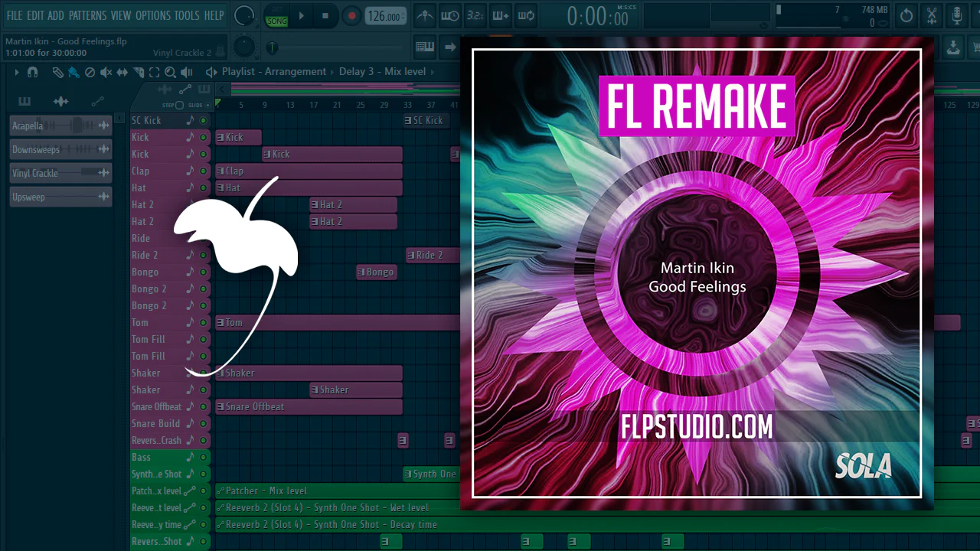This screenshot has width=980, height=551.
Task: Show automation clips in the picker panel
Action: click(97, 101)
